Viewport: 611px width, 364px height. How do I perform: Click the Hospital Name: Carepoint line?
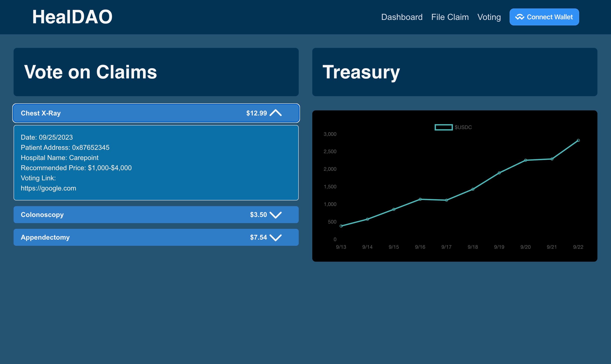coord(60,157)
